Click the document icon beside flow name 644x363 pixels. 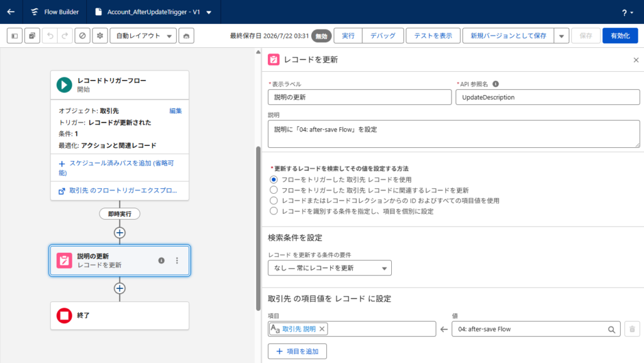click(98, 12)
